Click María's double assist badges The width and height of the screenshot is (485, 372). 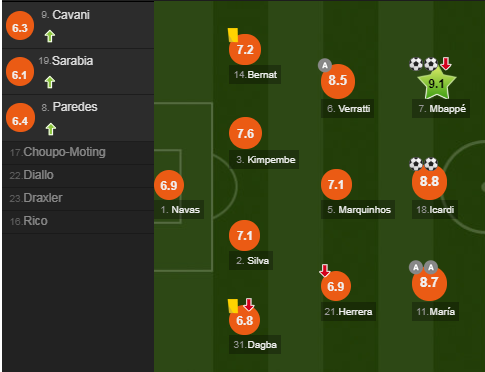pos(423,267)
